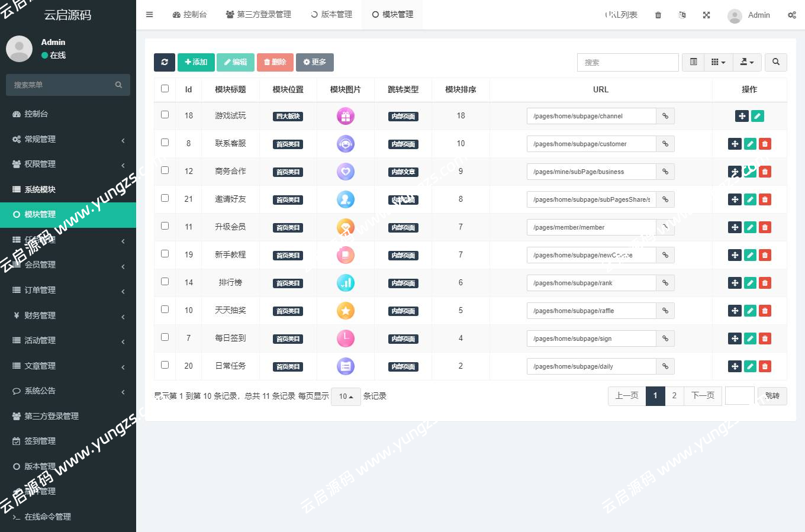Image resolution: width=805 pixels, height=532 pixels.
Task: Click the trash icon in the top navigation bar
Action: (658, 15)
